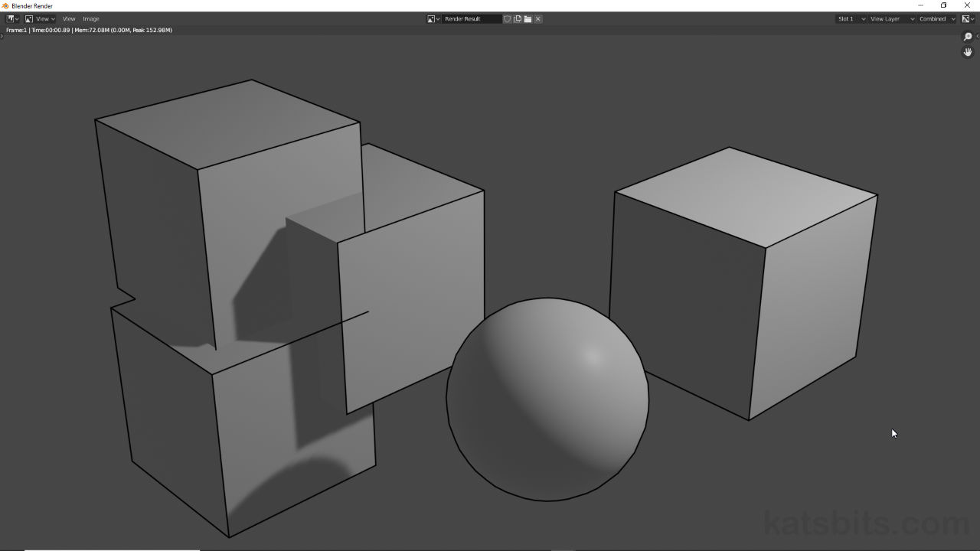Image resolution: width=980 pixels, height=551 pixels.
Task: Open the image editor View mode dropdown
Action: [x=40, y=18]
